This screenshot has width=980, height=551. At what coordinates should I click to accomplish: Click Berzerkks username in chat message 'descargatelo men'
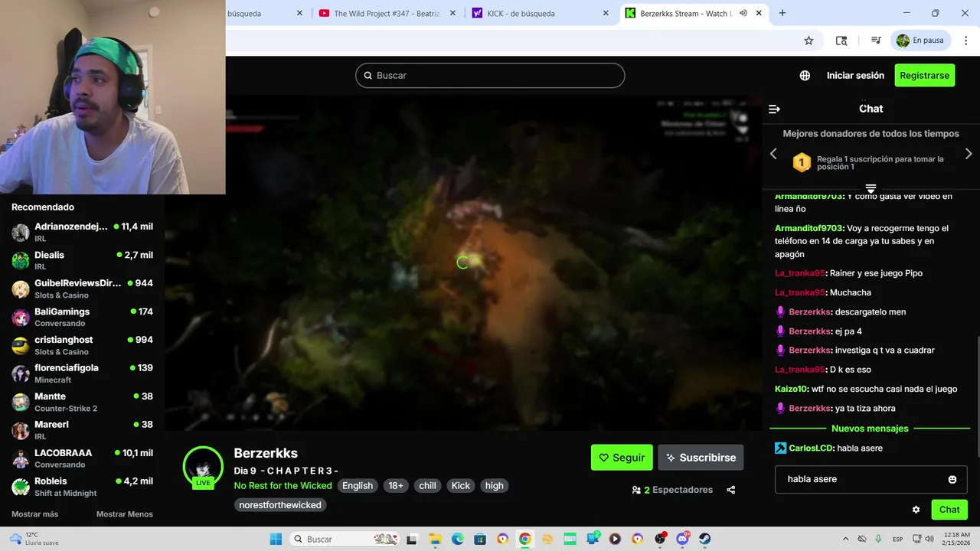tap(810, 311)
